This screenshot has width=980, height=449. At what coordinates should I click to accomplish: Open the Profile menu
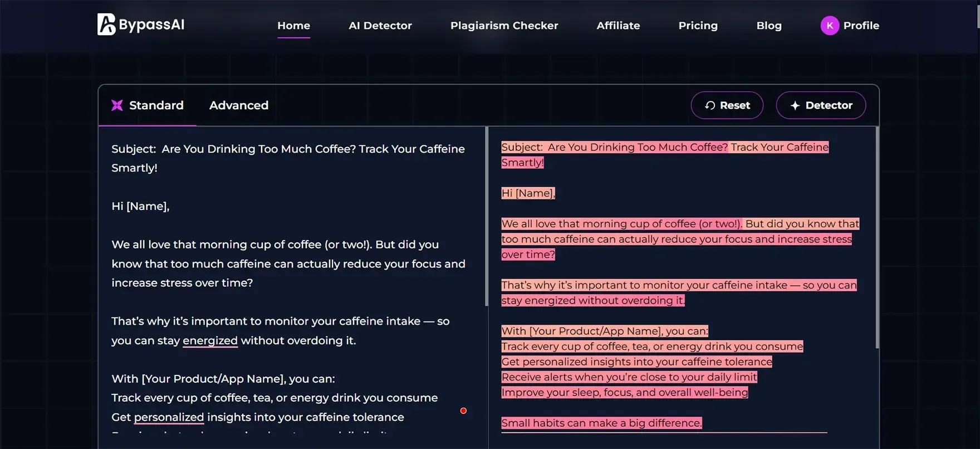pyautogui.click(x=861, y=26)
